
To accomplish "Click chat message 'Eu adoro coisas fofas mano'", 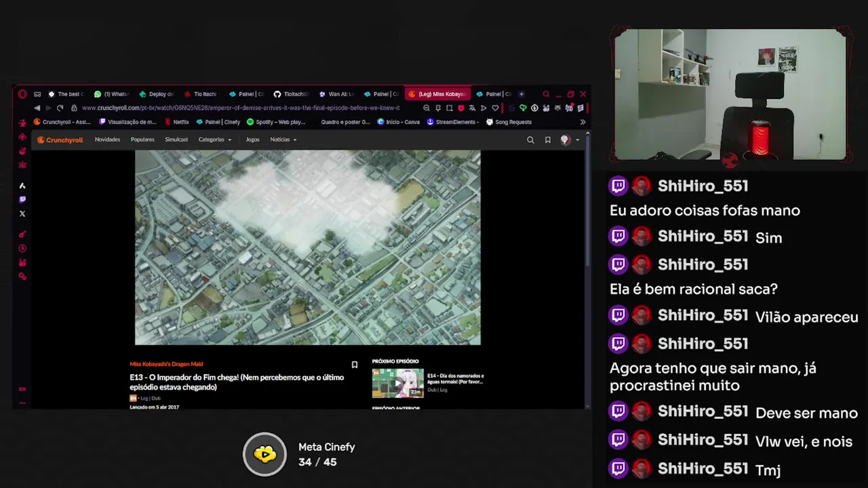I will pyautogui.click(x=705, y=211).
